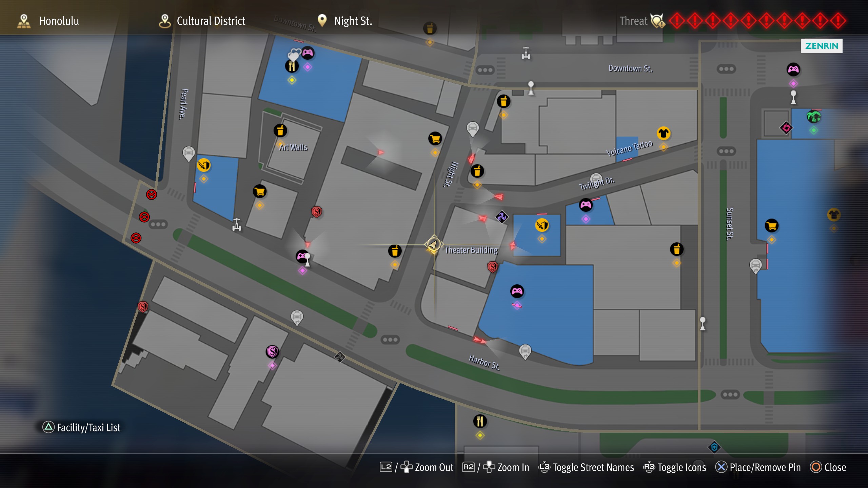Click the Zoom Out control
The height and width of the screenshot is (488, 868).
(x=416, y=467)
